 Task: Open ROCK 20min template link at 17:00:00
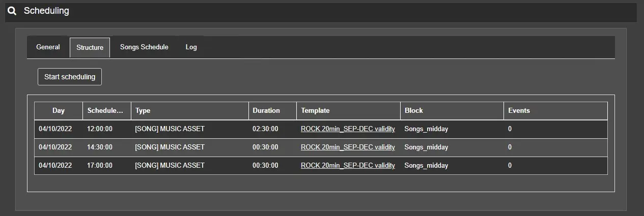pyautogui.click(x=348, y=166)
